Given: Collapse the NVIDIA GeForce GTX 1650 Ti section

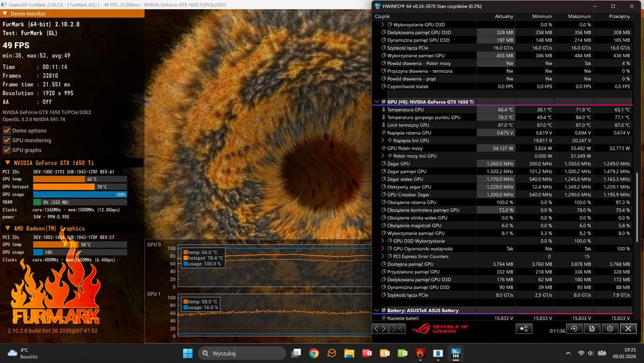Looking at the screenshot, I should tap(7, 162).
